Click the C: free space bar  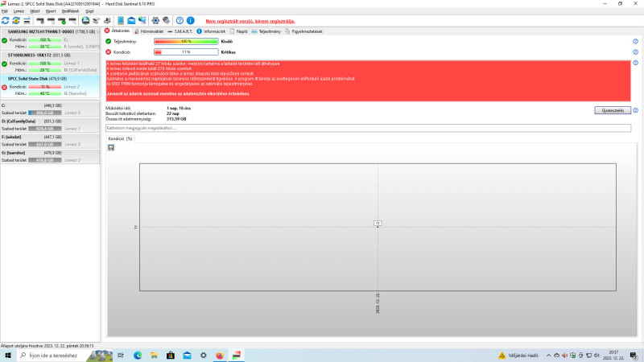(x=45, y=113)
